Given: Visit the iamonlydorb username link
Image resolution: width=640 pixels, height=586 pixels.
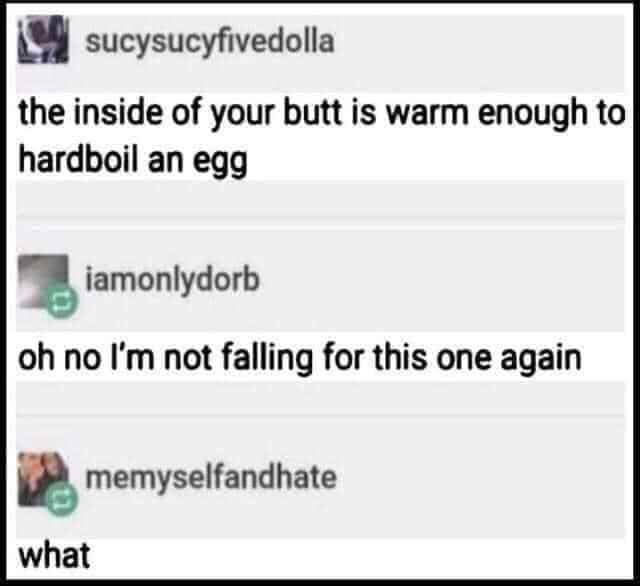Looking at the screenshot, I should point(172,280).
